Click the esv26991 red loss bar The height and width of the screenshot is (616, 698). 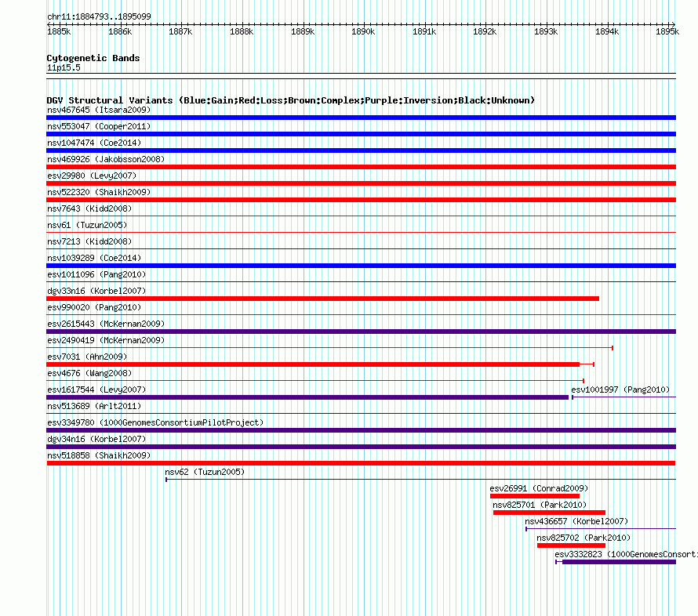click(x=535, y=496)
